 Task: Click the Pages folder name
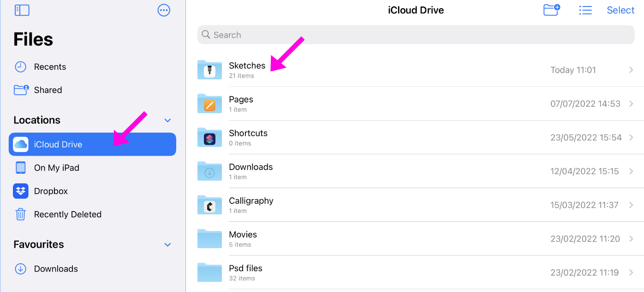[241, 99]
